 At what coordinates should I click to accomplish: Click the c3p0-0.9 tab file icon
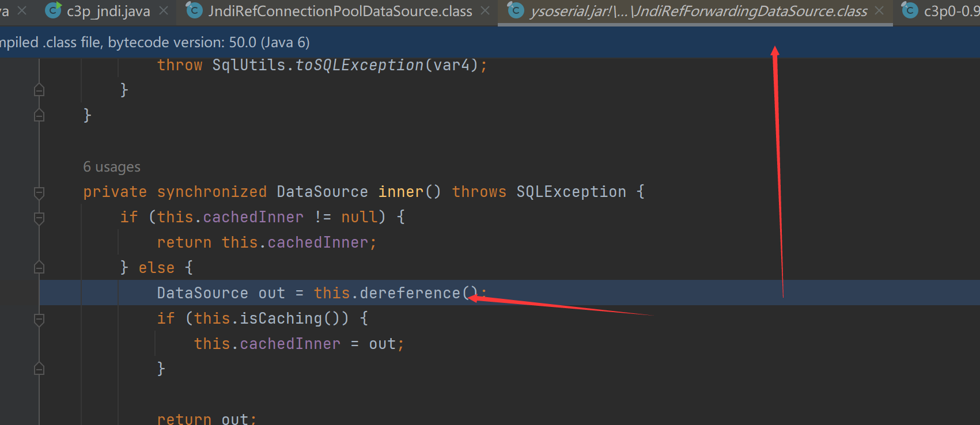point(910,10)
